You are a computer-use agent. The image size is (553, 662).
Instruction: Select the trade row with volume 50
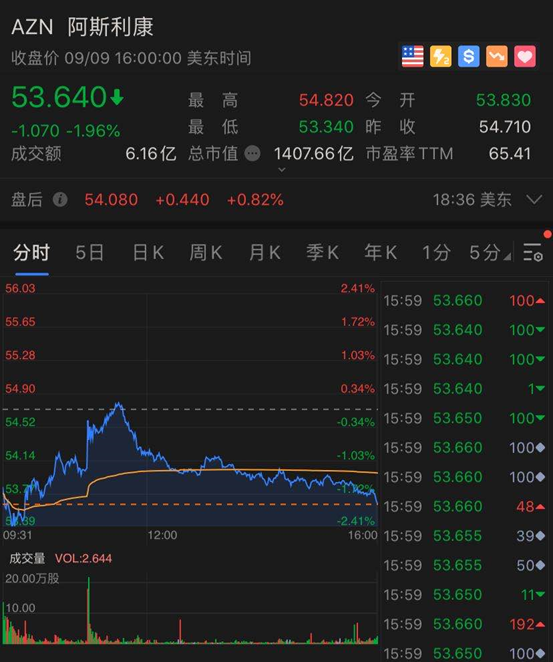click(x=464, y=565)
